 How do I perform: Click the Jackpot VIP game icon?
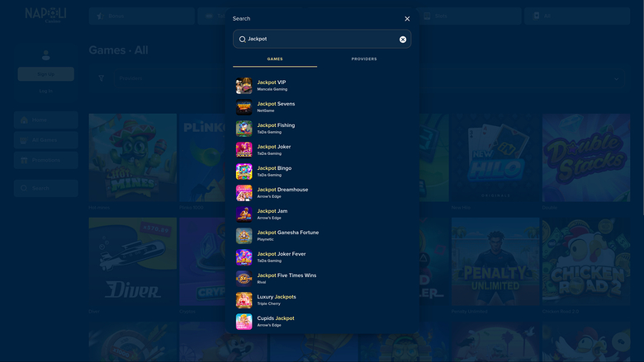244,86
